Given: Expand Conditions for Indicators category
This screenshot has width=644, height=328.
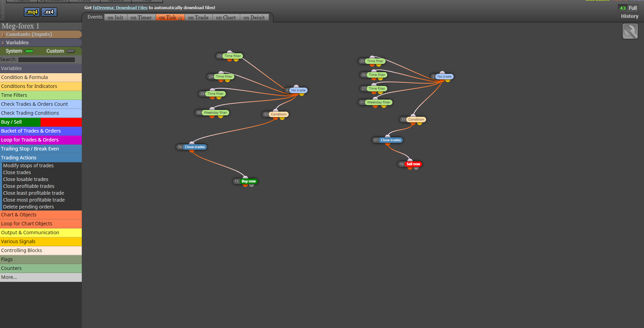Looking at the screenshot, I should point(41,86).
